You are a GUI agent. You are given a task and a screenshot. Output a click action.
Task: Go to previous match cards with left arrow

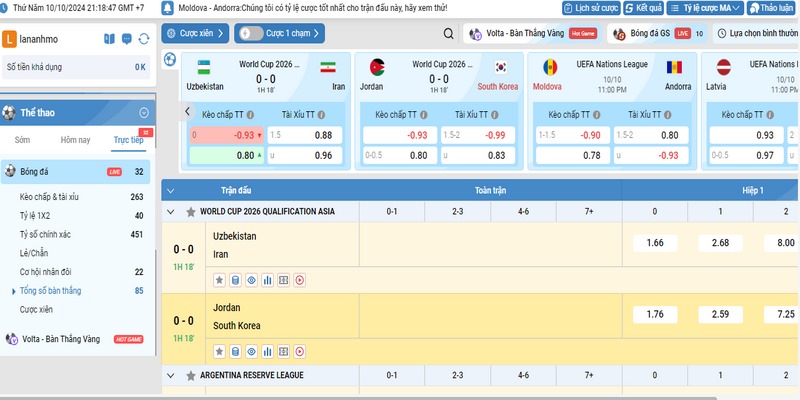(187, 111)
